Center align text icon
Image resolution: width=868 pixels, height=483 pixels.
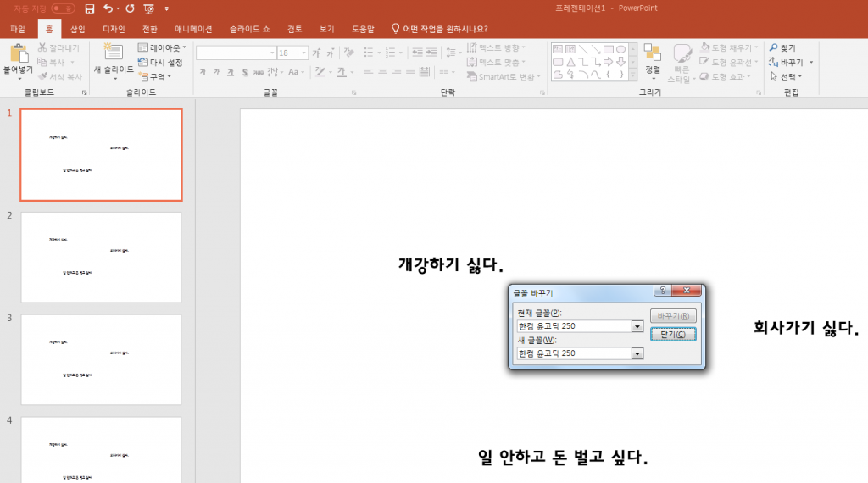pyautogui.click(x=382, y=72)
